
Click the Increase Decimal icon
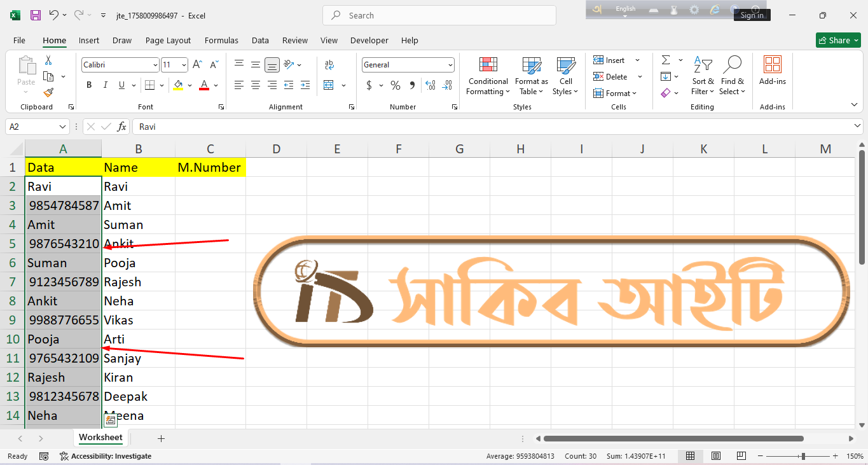(x=431, y=85)
